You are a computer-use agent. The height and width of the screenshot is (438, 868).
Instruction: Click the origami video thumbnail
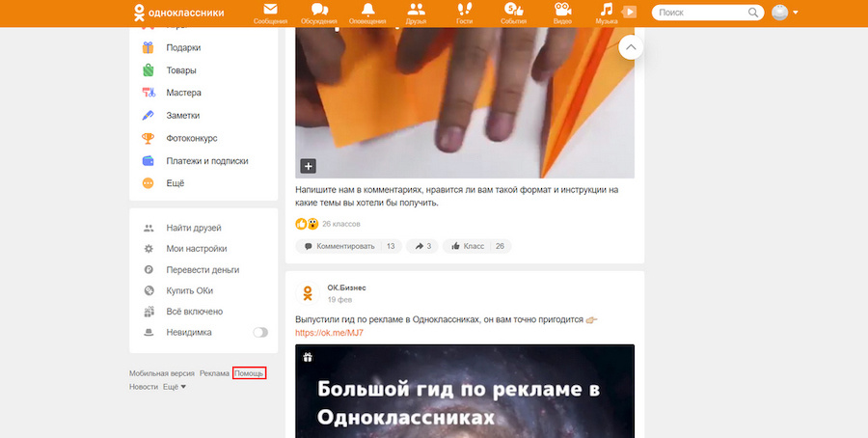click(x=465, y=103)
